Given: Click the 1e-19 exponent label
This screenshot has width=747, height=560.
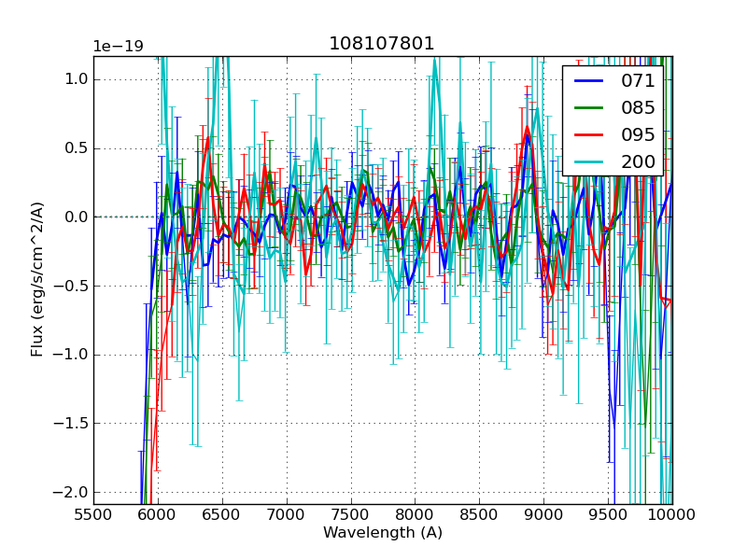Looking at the screenshot, I should (118, 47).
